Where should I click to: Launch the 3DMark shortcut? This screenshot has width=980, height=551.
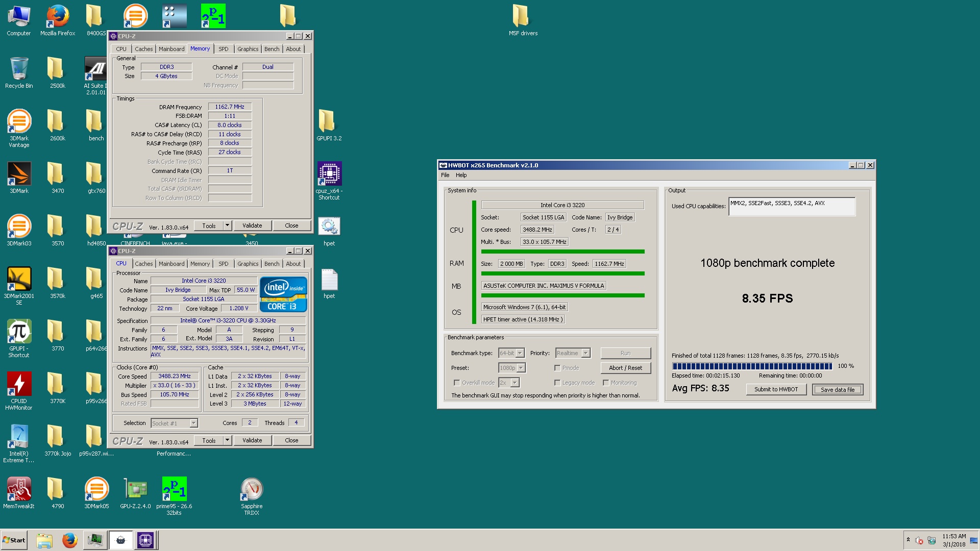(x=19, y=178)
